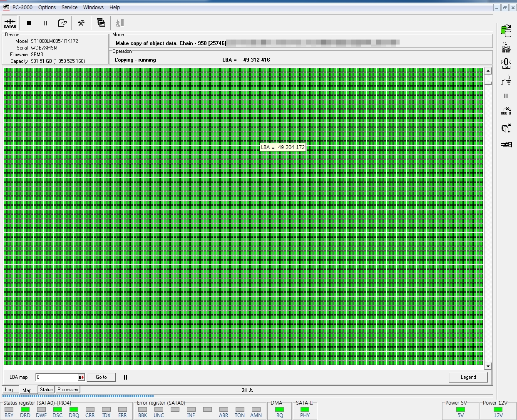Click the UNC error register indicator

coord(159,410)
